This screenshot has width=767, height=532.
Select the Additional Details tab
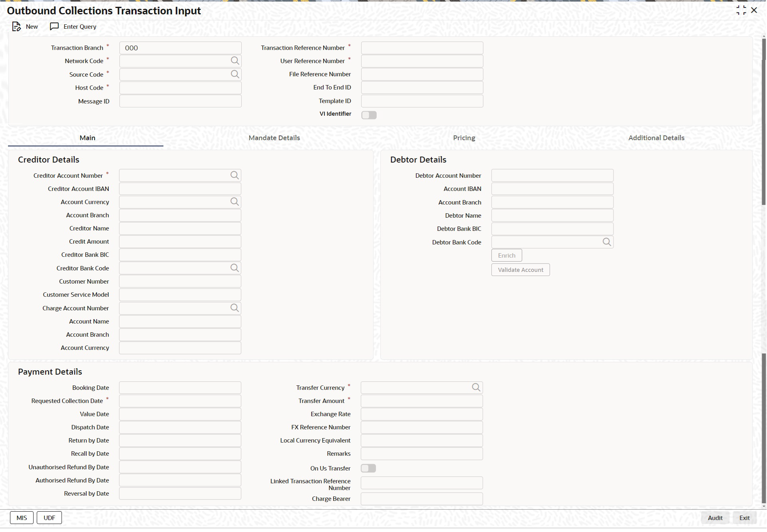click(x=656, y=138)
